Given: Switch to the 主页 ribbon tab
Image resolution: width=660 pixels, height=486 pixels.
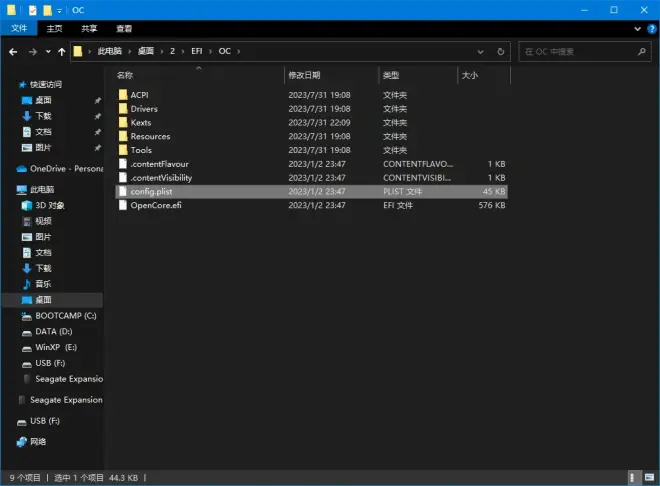Looking at the screenshot, I should (x=54, y=28).
